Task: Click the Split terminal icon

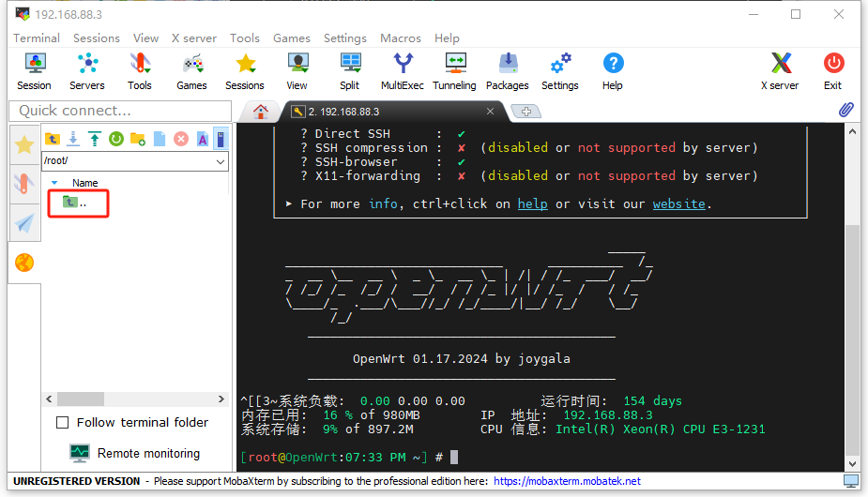Action: (350, 71)
